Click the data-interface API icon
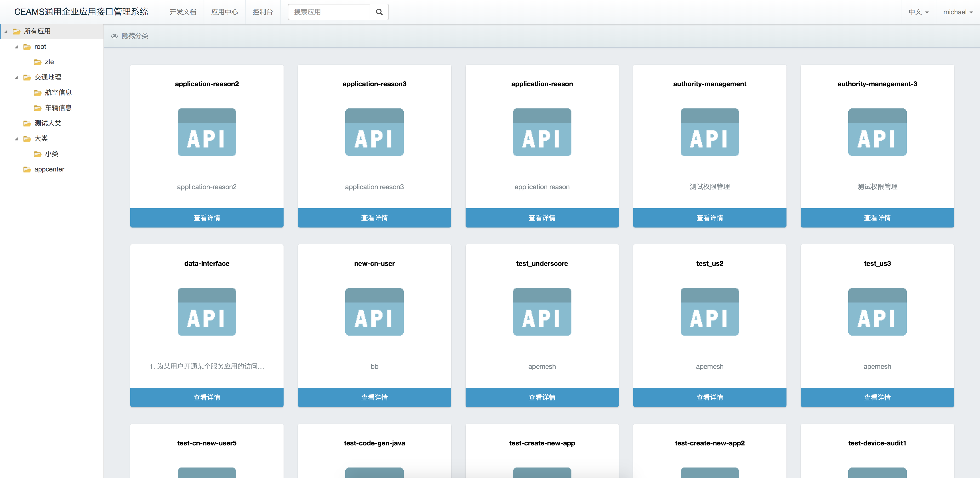 coord(207,312)
